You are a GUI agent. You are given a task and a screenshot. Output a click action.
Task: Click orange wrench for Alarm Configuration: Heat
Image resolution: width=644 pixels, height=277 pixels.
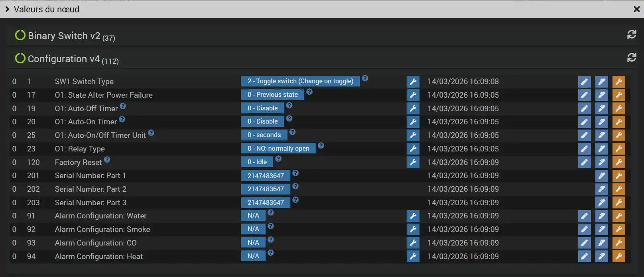click(x=618, y=257)
